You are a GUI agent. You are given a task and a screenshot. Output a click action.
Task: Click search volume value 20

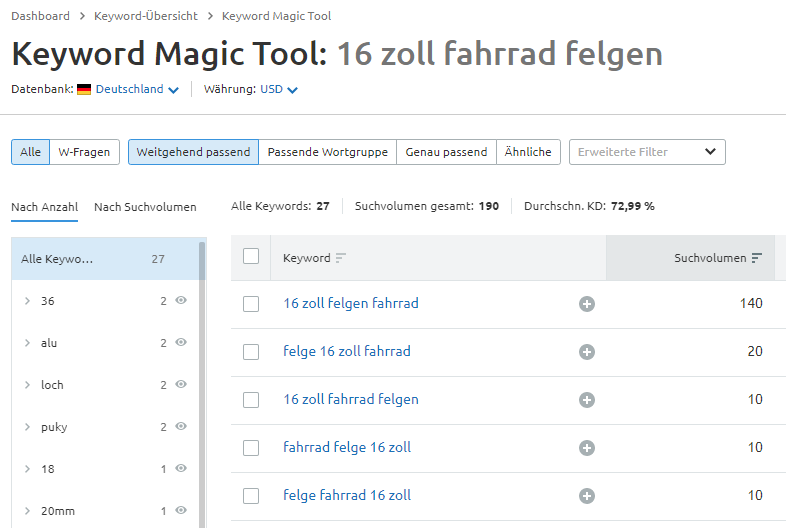755,351
